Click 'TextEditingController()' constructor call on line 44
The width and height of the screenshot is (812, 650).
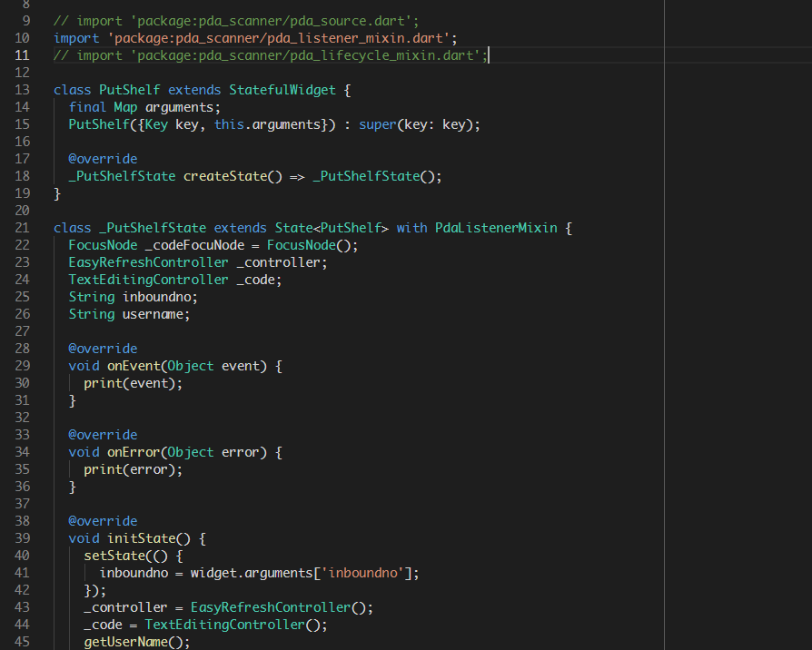pyautogui.click(x=232, y=625)
